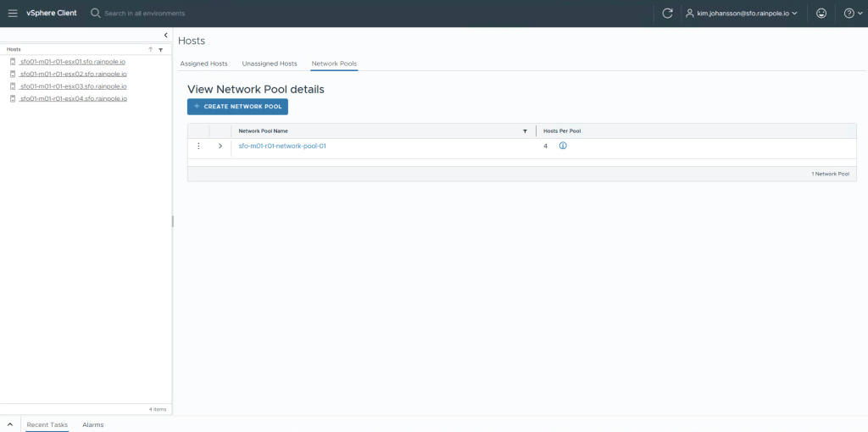Open the kim.johansson user account dropdown
This screenshot has width=868, height=432.
tap(741, 14)
